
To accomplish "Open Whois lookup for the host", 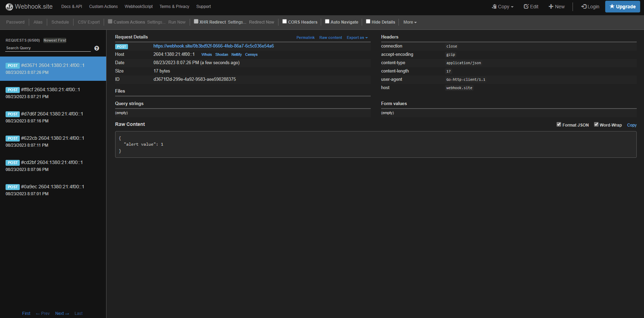I will 207,54.
